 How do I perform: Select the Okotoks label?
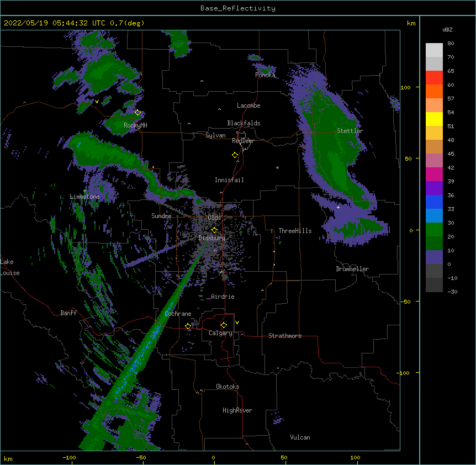tap(228, 387)
